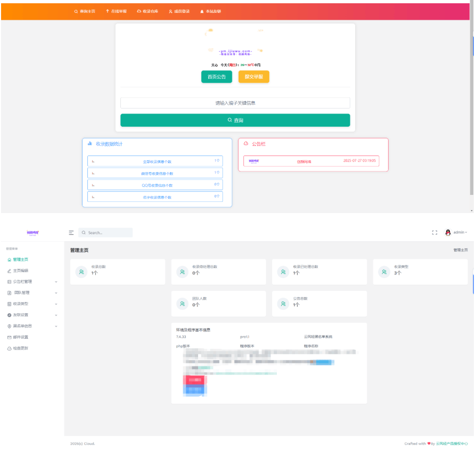Image resolution: width=476 pixels, height=449 pixels.
Task: Open 在线举报 in the top navigation
Action: [116, 11]
